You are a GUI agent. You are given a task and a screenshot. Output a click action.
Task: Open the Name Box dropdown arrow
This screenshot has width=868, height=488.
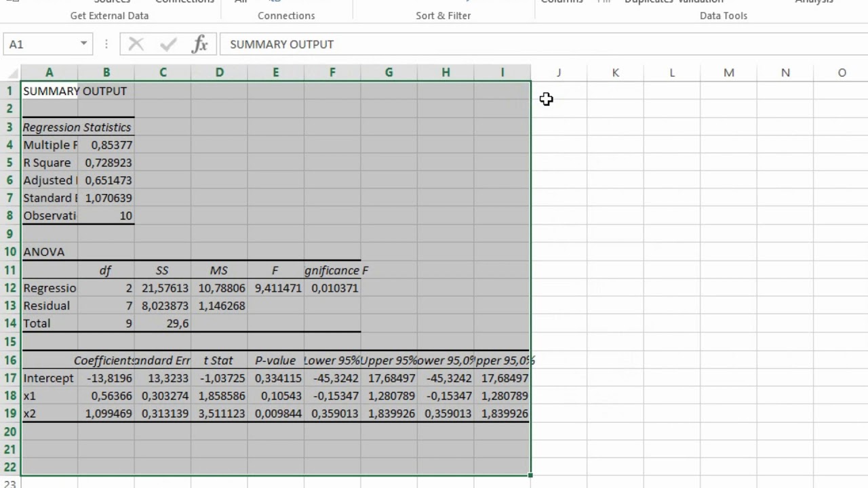click(83, 44)
